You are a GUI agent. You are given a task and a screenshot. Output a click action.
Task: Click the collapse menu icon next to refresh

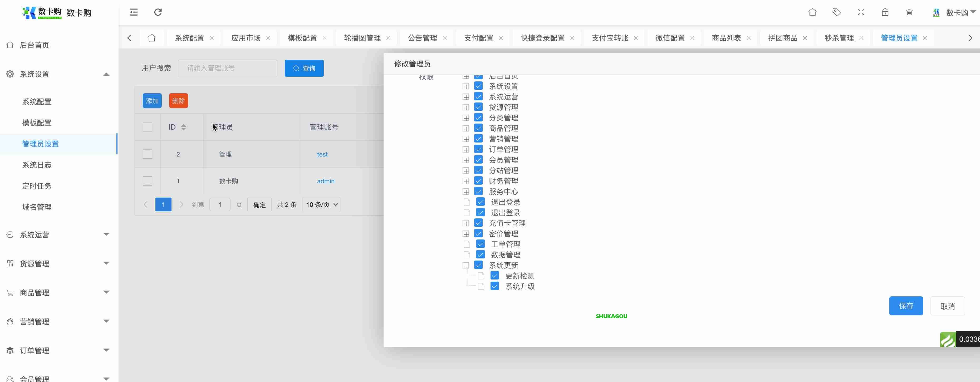(134, 12)
